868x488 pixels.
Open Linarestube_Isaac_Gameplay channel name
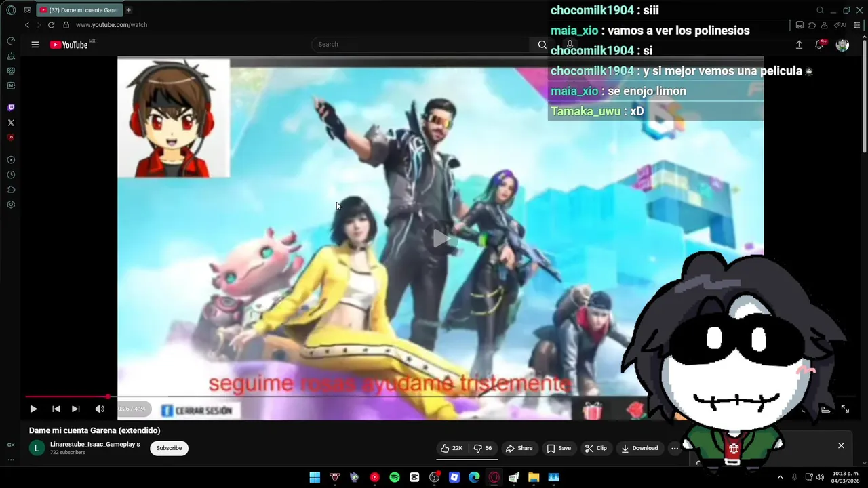(95, 444)
